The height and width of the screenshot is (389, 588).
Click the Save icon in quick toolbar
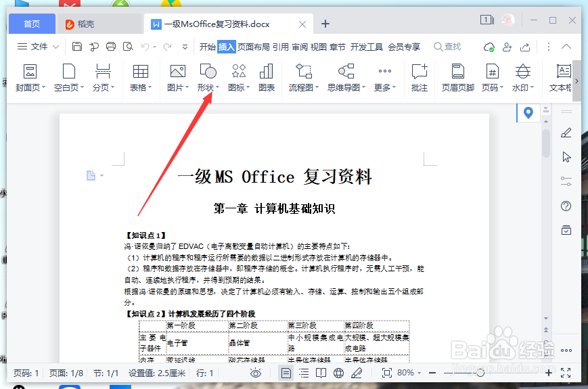(x=77, y=47)
